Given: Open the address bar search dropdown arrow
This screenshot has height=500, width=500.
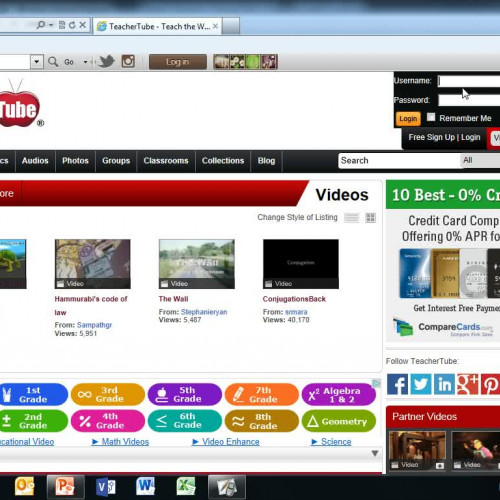Looking at the screenshot, I should click(51, 25).
